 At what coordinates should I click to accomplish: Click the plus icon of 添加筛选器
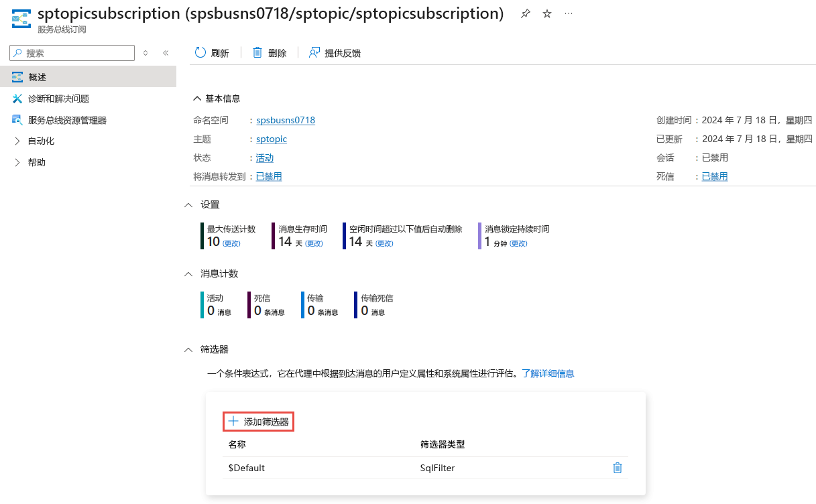[233, 422]
